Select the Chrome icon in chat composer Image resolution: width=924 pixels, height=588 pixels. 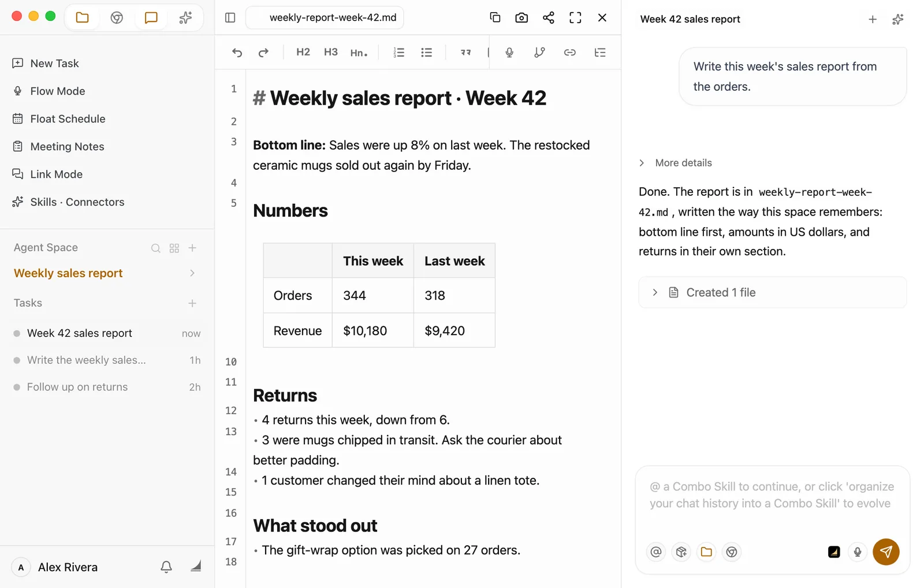point(732,552)
